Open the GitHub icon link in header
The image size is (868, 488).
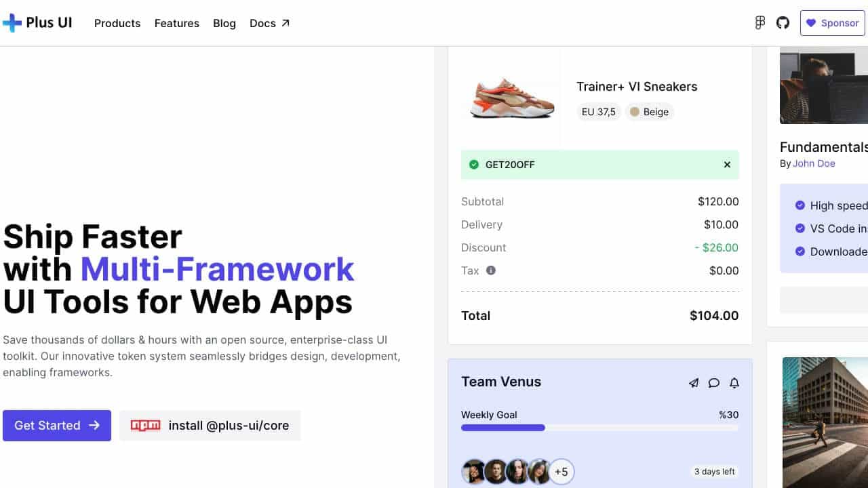coord(783,23)
